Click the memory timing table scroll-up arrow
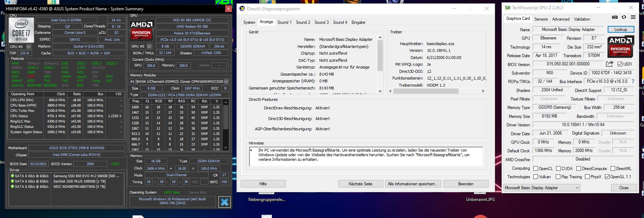 (x=226, y=102)
